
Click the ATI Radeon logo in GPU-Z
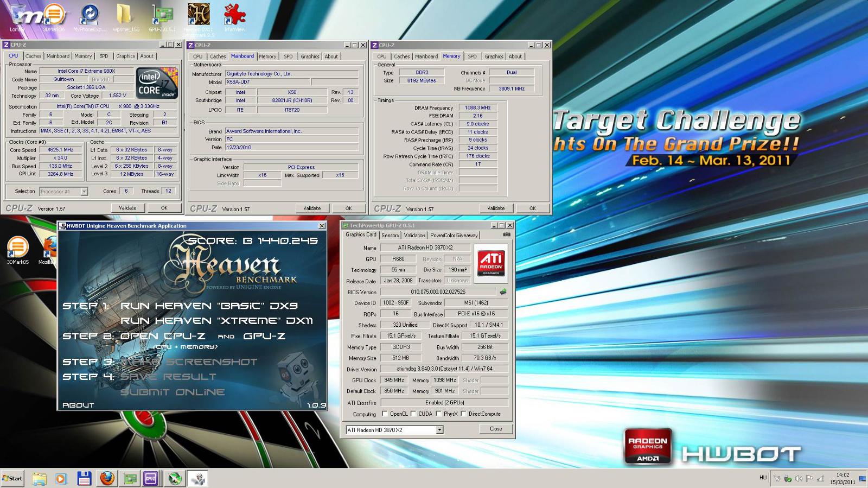click(x=491, y=263)
